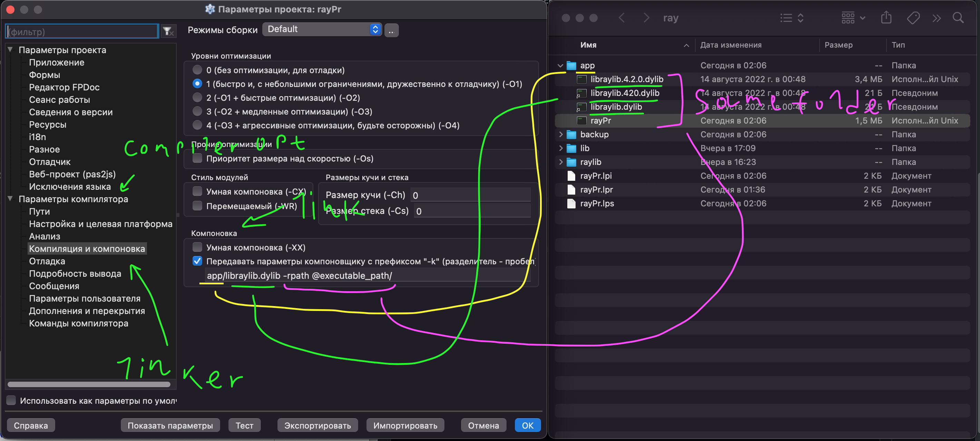Click the rayPr executable icon
The image size is (980, 441).
(x=582, y=121)
